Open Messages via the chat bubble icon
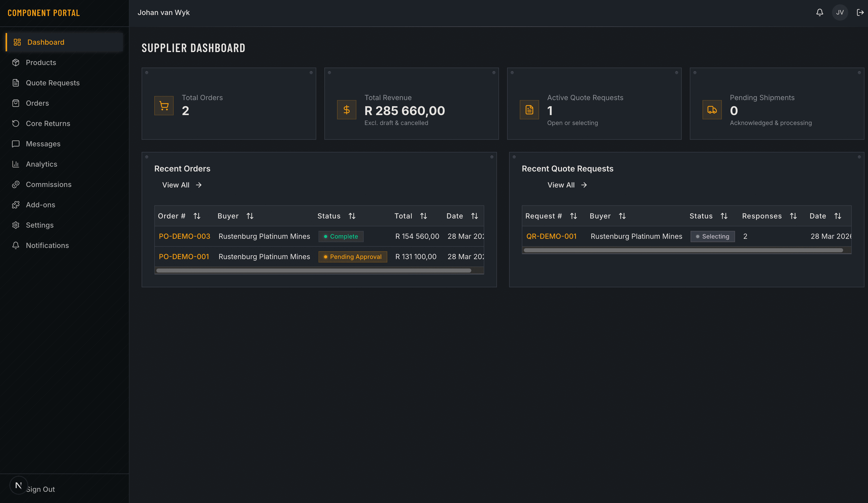Viewport: 868px width, 503px height. pos(16,144)
